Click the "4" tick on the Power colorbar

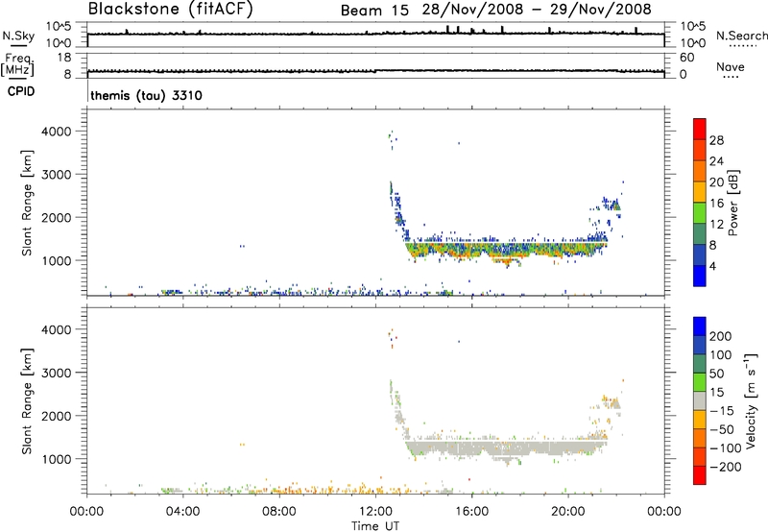(712, 266)
